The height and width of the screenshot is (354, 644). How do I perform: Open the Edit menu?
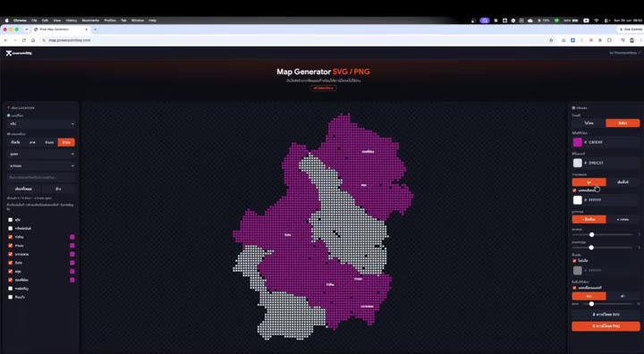coord(45,21)
